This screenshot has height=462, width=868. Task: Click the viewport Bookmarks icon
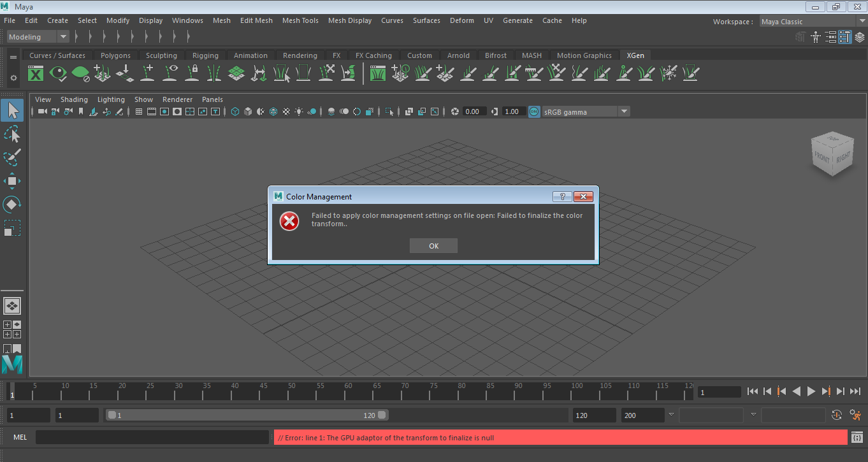(x=81, y=112)
